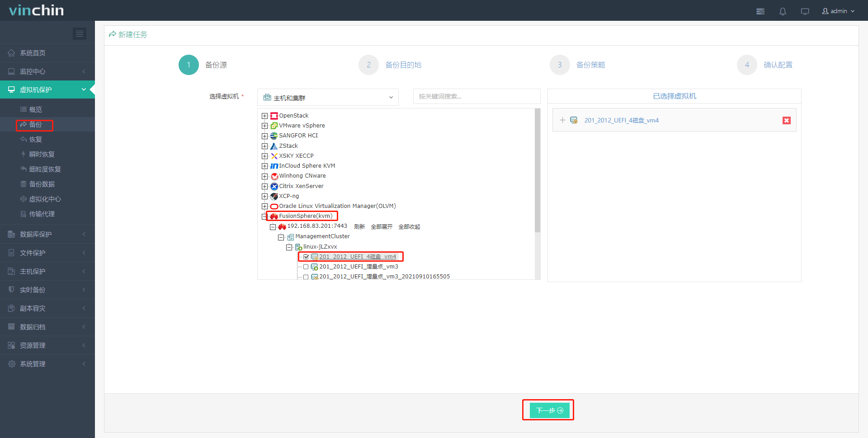
Task: Expand 数据库保护 sidebar menu
Action: point(47,234)
